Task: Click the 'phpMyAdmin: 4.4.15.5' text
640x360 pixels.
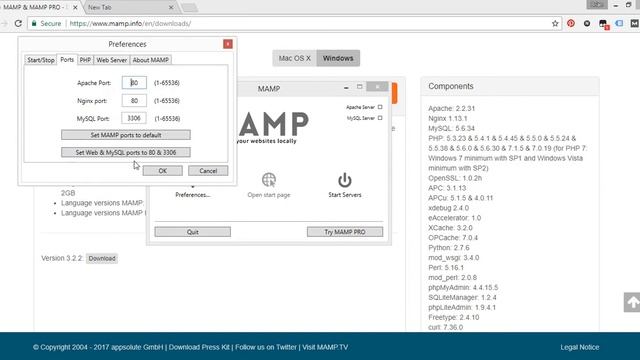Action: click(463, 288)
